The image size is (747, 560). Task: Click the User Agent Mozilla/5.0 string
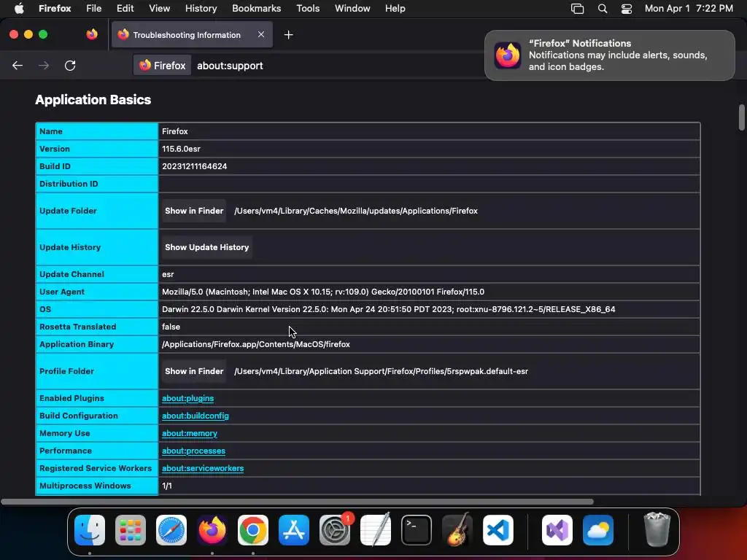[323, 292]
